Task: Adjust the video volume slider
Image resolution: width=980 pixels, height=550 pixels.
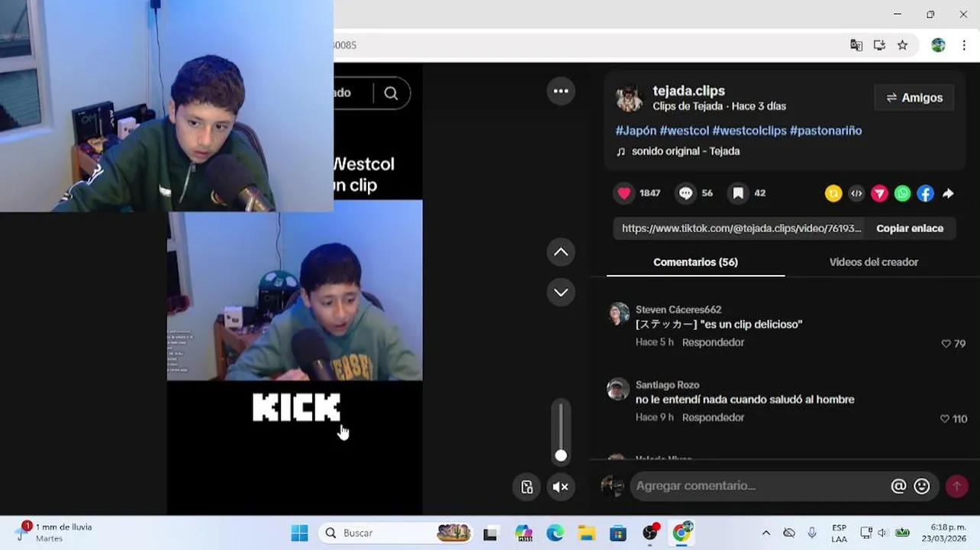Action: (561, 432)
